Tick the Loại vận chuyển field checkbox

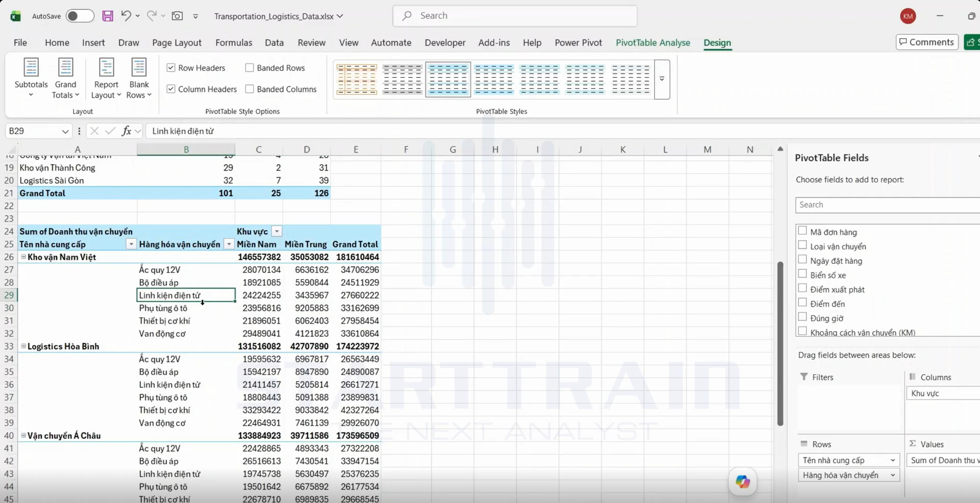click(802, 245)
